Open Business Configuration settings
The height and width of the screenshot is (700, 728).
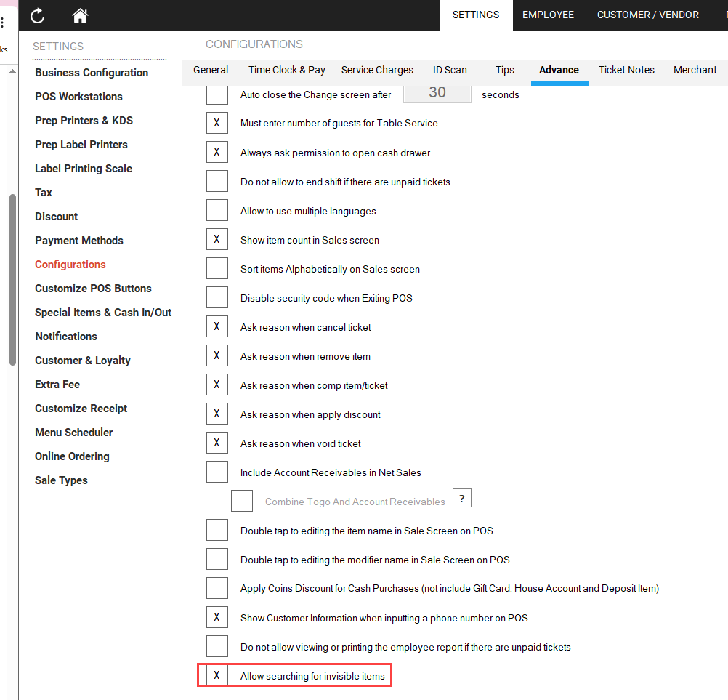click(x=92, y=73)
